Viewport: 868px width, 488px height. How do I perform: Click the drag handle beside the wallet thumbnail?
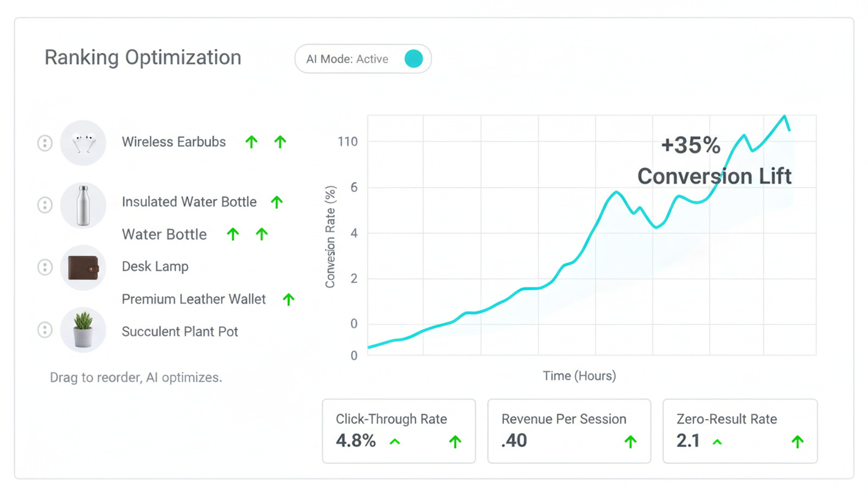[x=44, y=267]
